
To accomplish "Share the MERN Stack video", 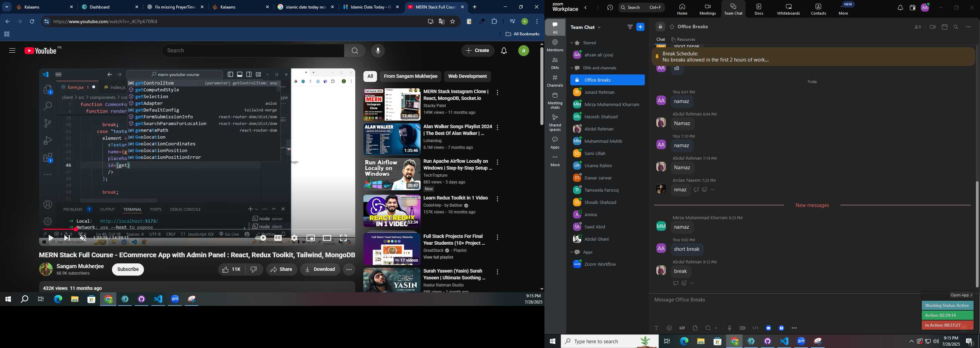I will pyautogui.click(x=281, y=270).
